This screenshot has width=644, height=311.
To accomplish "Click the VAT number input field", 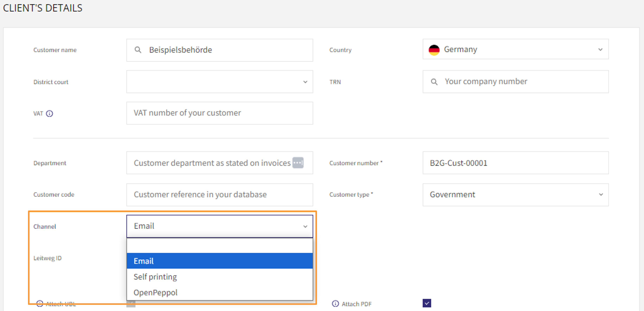I will click(x=220, y=113).
